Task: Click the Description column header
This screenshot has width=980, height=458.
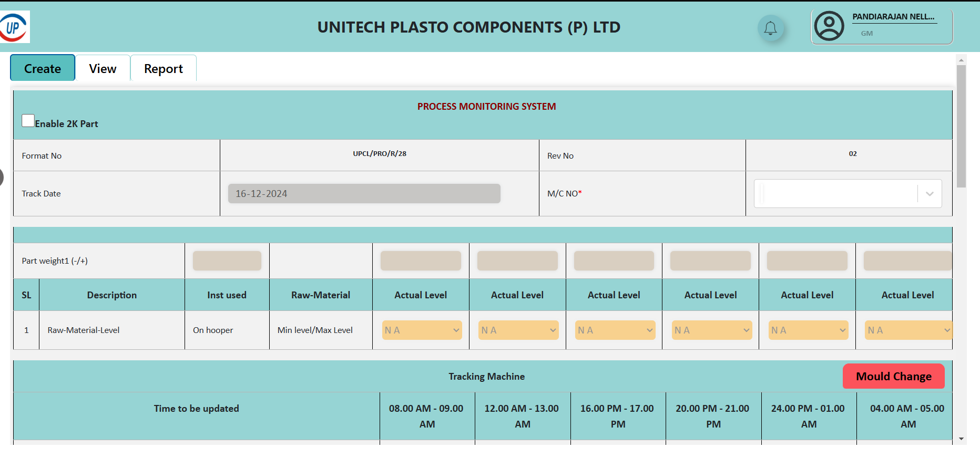Action: [x=112, y=295]
